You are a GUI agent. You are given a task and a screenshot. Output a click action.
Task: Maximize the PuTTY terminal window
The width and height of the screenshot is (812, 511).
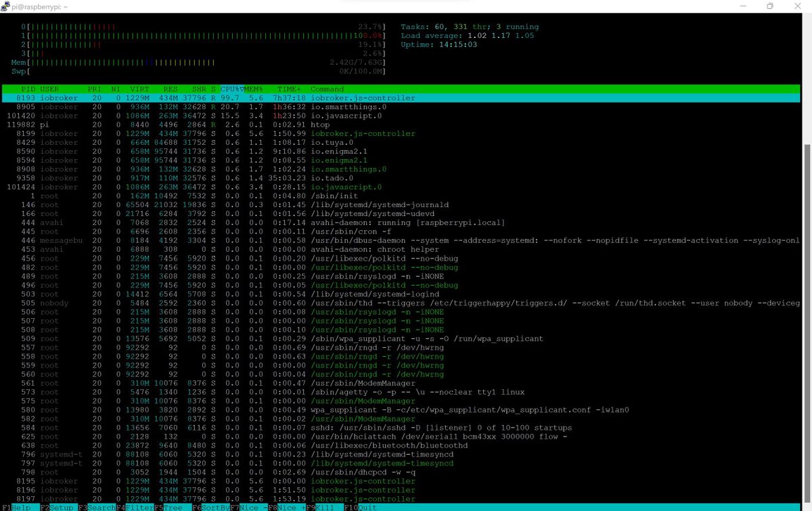pyautogui.click(x=769, y=6)
